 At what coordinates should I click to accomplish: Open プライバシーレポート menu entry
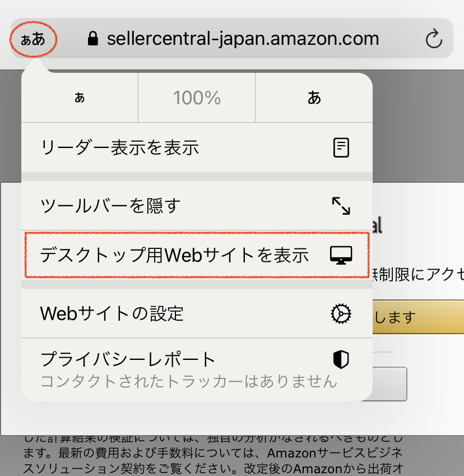click(128, 359)
